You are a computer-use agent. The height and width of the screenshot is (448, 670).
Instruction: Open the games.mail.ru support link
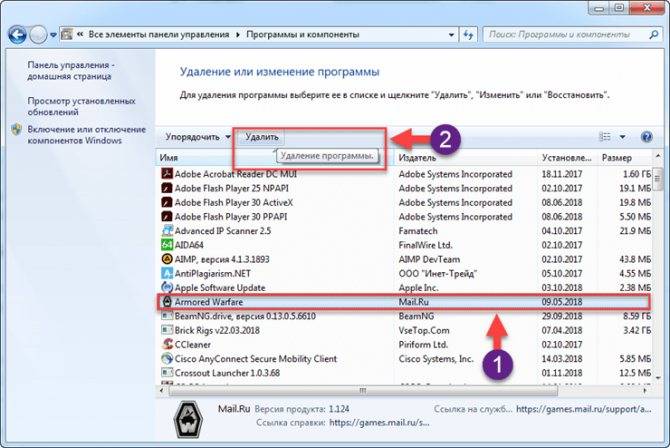tap(584, 409)
